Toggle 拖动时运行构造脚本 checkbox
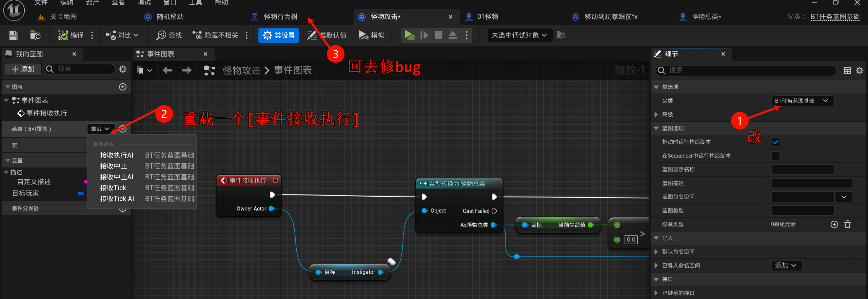The height and width of the screenshot is (299, 868). 775,142
